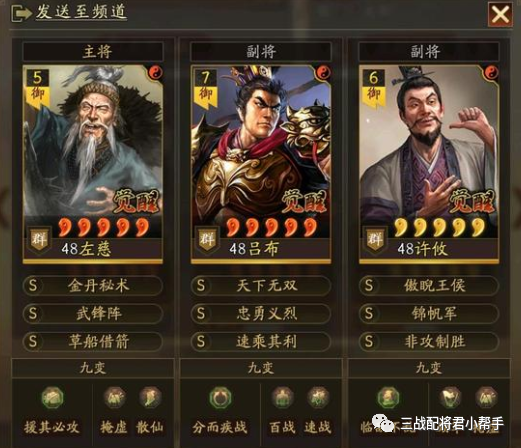
Task: Click the 发送至频道 link
Action: point(81,12)
